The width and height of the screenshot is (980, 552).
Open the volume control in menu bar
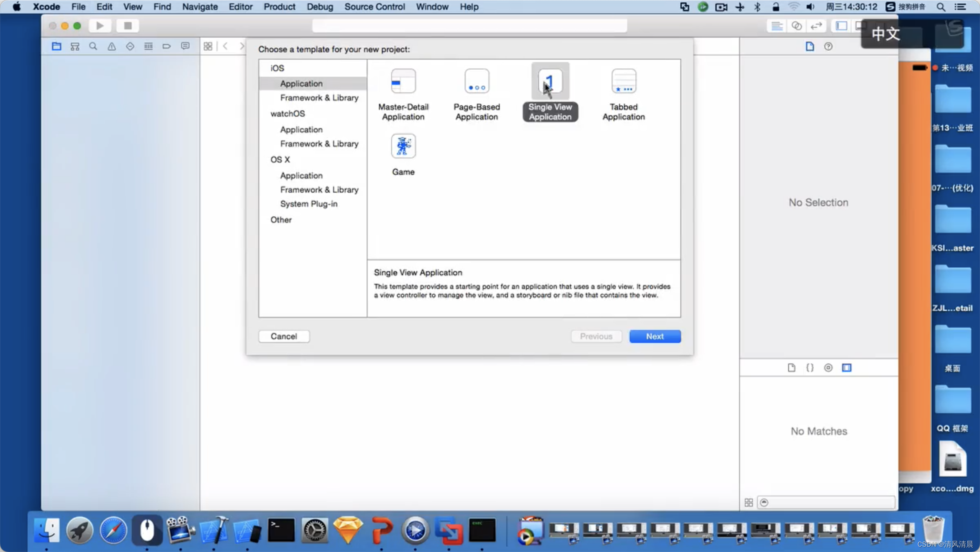click(x=810, y=7)
